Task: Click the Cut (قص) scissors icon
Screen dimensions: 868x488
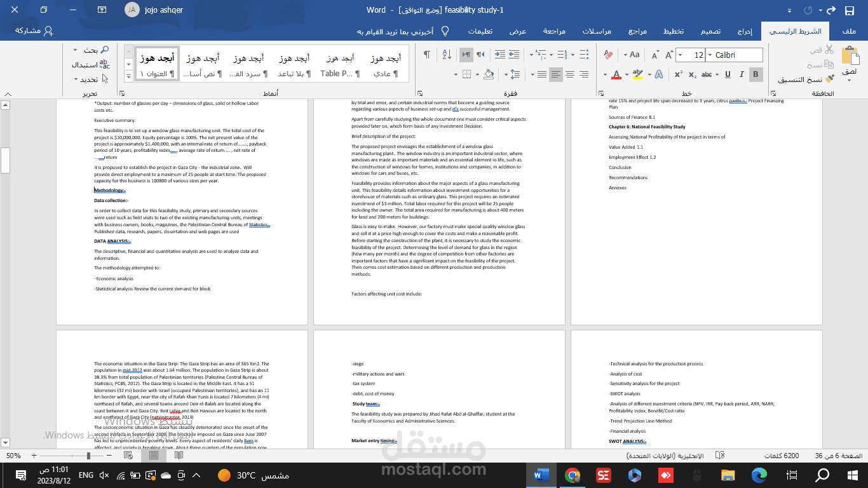Action: (829, 50)
